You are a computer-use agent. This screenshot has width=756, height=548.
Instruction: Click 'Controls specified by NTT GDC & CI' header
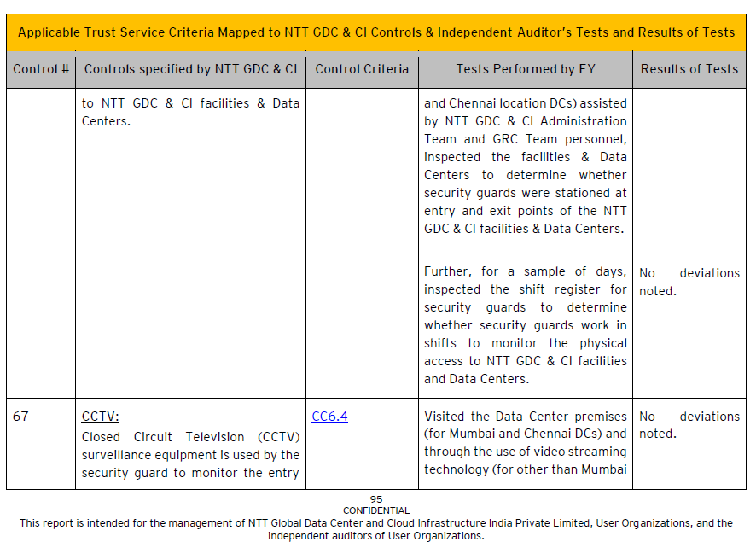tap(190, 69)
